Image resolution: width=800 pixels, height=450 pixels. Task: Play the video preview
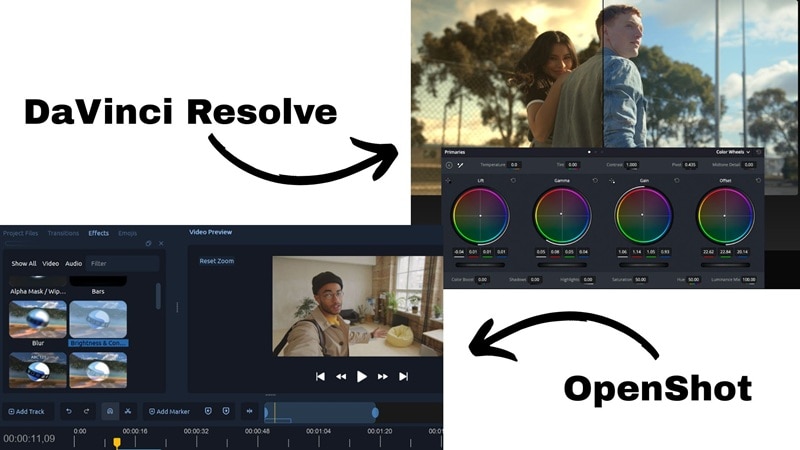click(362, 377)
